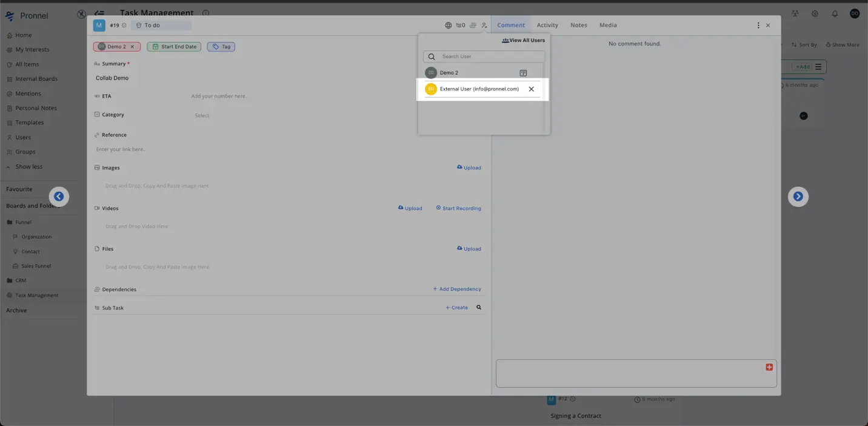Click Upload in the Files section
This screenshot has height=426, width=868.
point(469,249)
